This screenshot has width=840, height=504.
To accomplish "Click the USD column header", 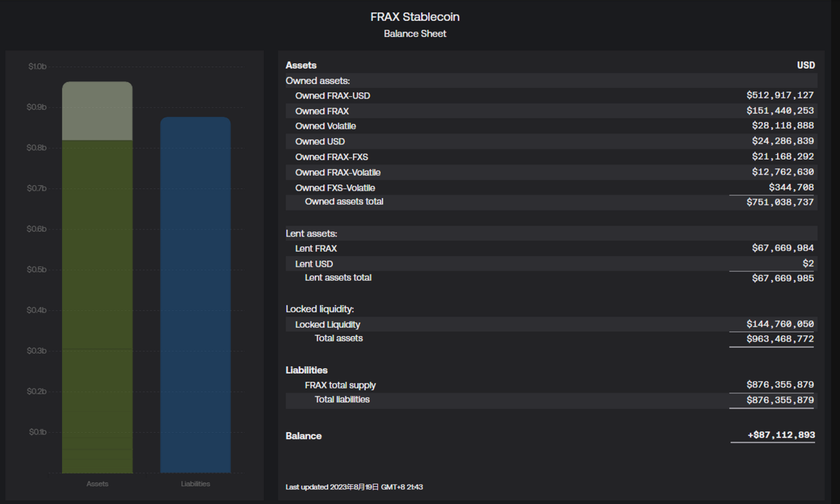I will coord(805,65).
